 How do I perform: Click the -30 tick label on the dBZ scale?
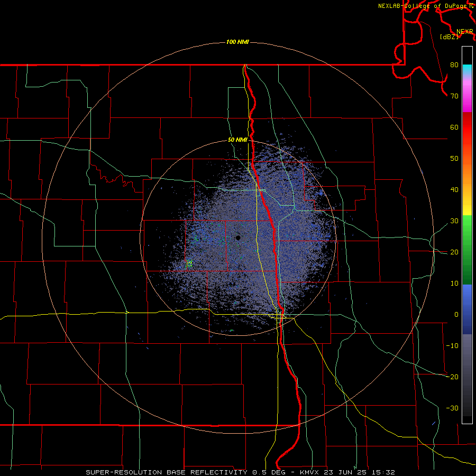[x=452, y=408]
